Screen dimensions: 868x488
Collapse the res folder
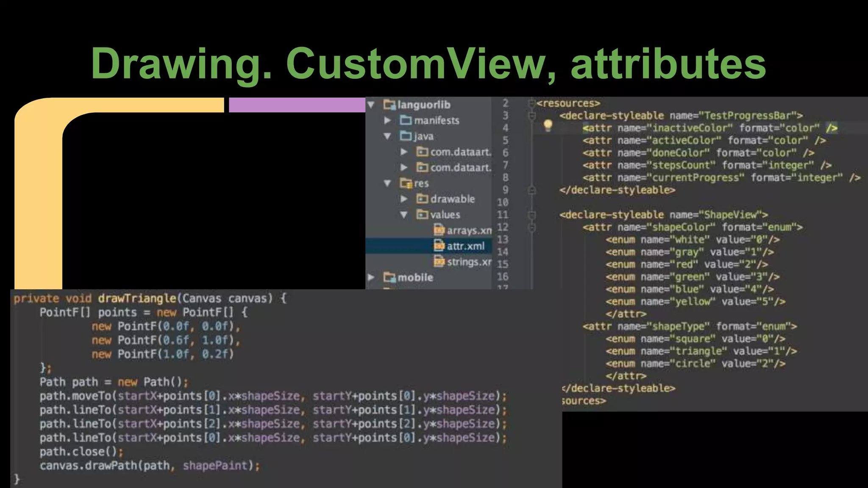(387, 183)
